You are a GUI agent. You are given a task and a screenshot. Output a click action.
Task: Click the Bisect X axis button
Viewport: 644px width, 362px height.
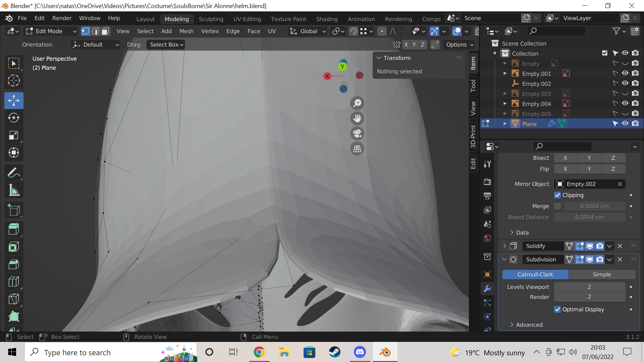[565, 158]
